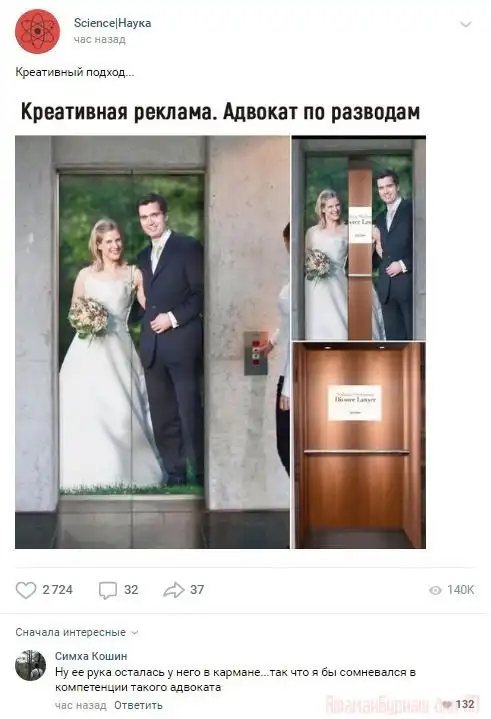
Task: Open the photo of the Divorce Lawyer sign
Action: [359, 445]
